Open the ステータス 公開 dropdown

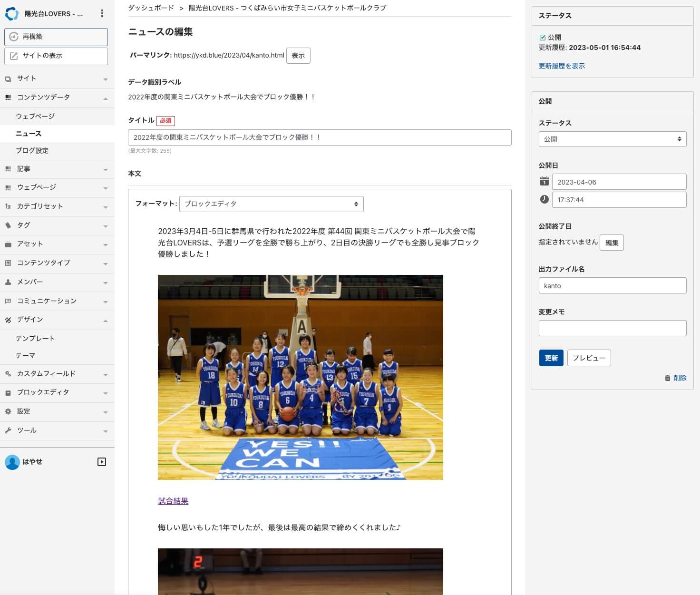612,139
